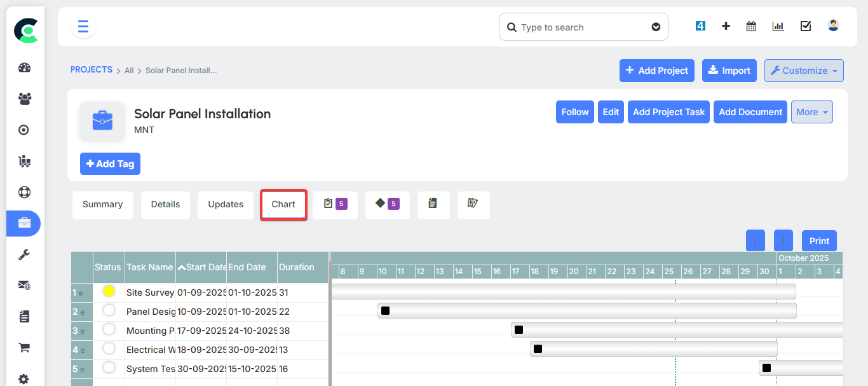This screenshot has height=386, width=868.
Task: Open the search filter dropdown in the search box
Action: [656, 27]
